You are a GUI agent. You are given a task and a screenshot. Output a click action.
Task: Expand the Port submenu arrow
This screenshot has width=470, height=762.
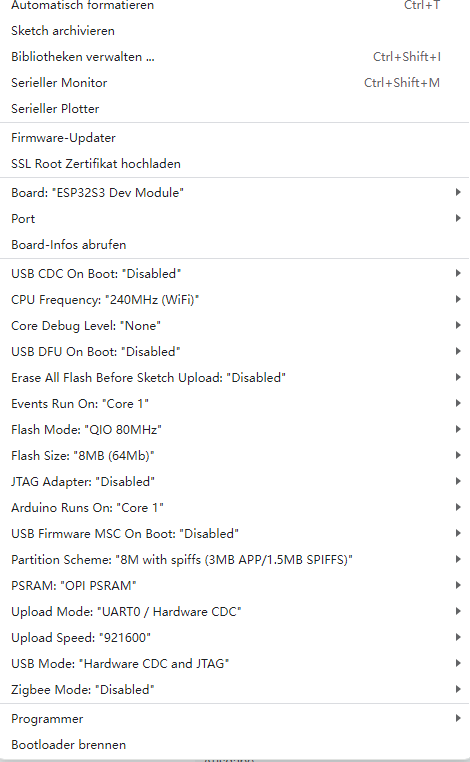click(458, 219)
